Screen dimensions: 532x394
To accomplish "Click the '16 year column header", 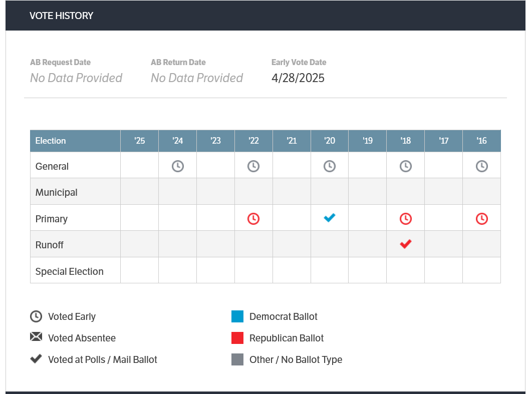I will click(482, 141).
